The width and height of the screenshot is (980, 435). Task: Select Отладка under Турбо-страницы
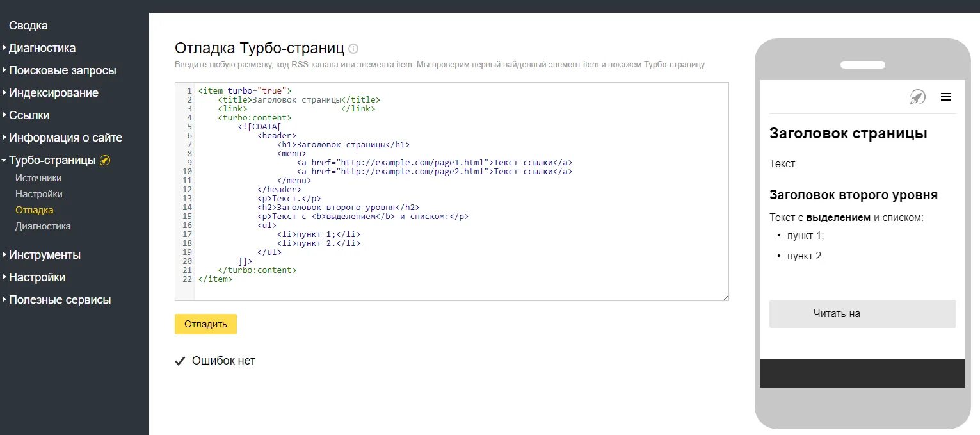point(35,210)
